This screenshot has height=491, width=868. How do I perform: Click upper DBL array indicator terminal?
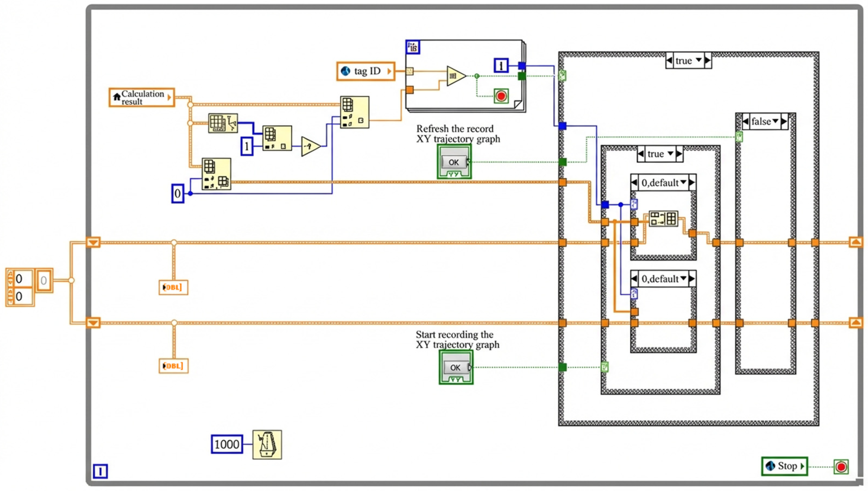tap(173, 287)
